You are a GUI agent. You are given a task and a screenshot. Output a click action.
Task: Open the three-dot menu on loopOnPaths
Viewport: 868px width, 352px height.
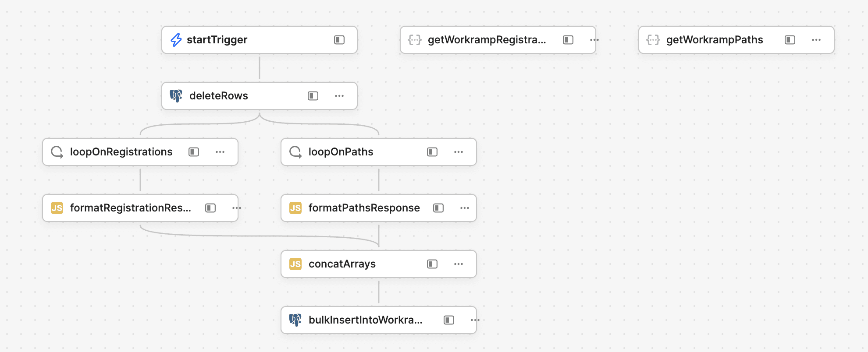[x=459, y=152]
